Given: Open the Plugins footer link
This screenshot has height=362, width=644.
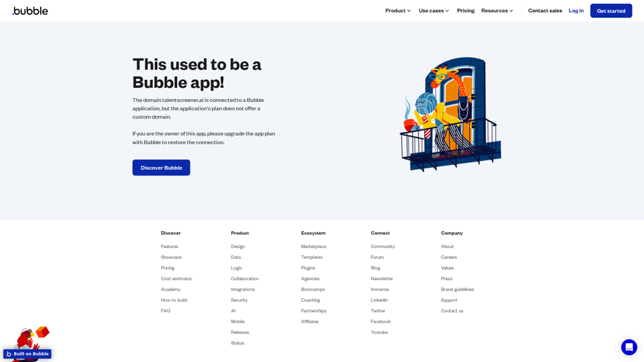Looking at the screenshot, I should pyautogui.click(x=308, y=267).
